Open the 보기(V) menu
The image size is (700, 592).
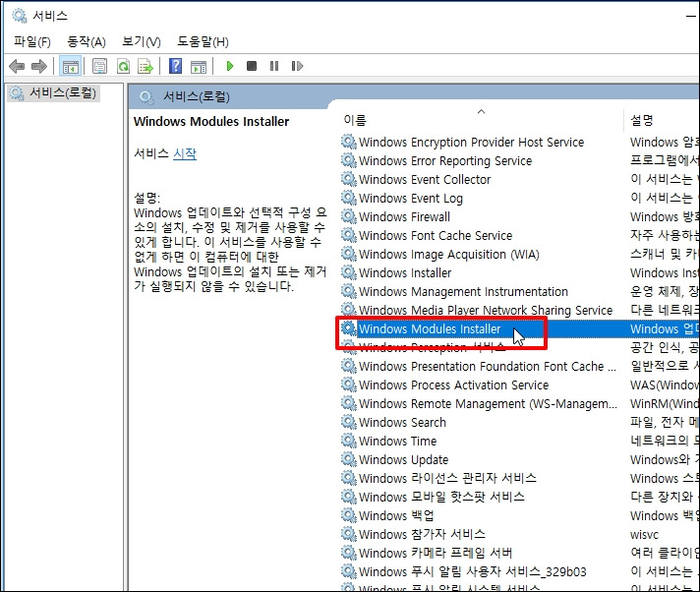click(x=141, y=42)
